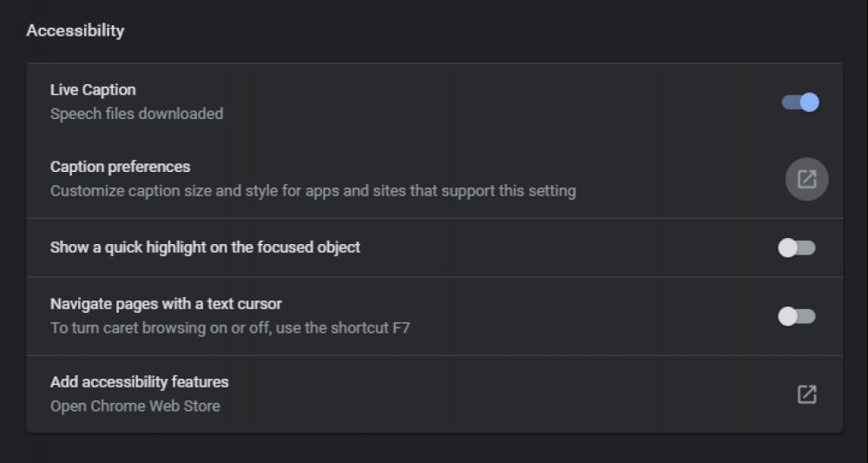Click the Live Caption title text
868x463 pixels.
(93, 89)
